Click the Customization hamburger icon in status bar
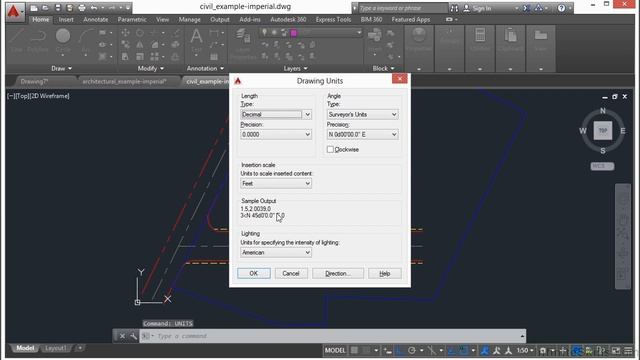The width and height of the screenshot is (640, 360). tap(629, 351)
